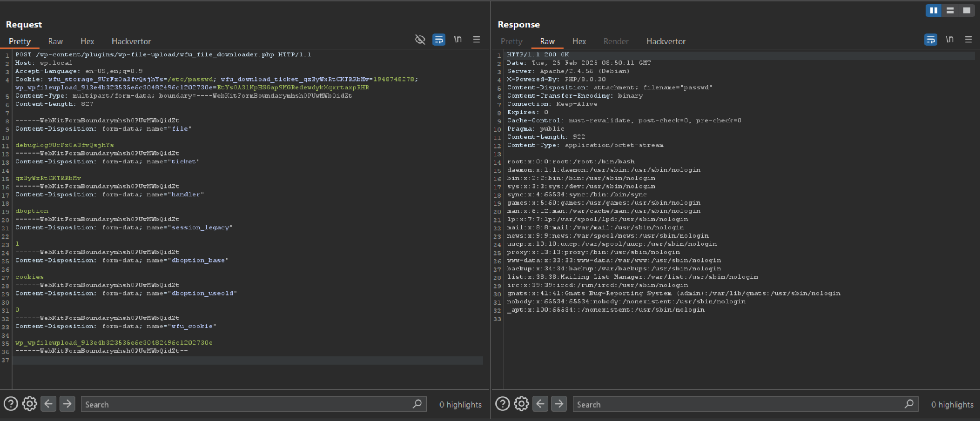Click the Content-Length: 827 header
The image size is (980, 421).
coord(54,104)
